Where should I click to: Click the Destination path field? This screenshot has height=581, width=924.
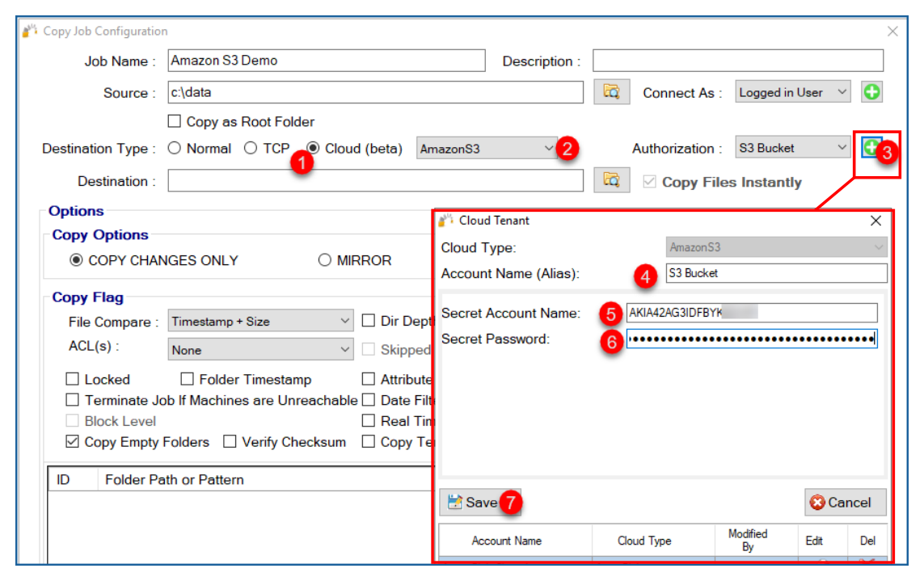click(x=375, y=180)
